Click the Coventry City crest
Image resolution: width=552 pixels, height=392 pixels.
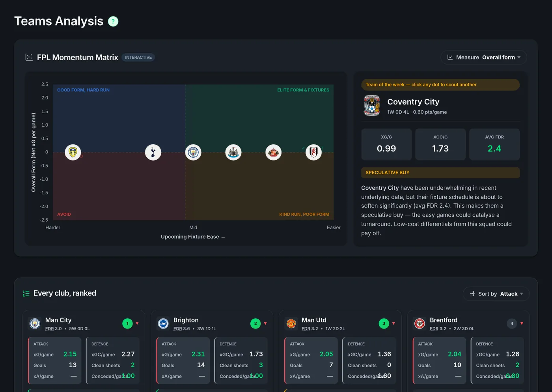(372, 106)
